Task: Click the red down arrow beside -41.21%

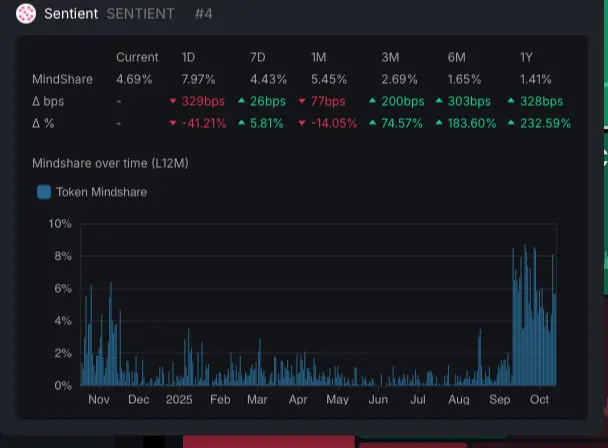Action: click(x=173, y=123)
